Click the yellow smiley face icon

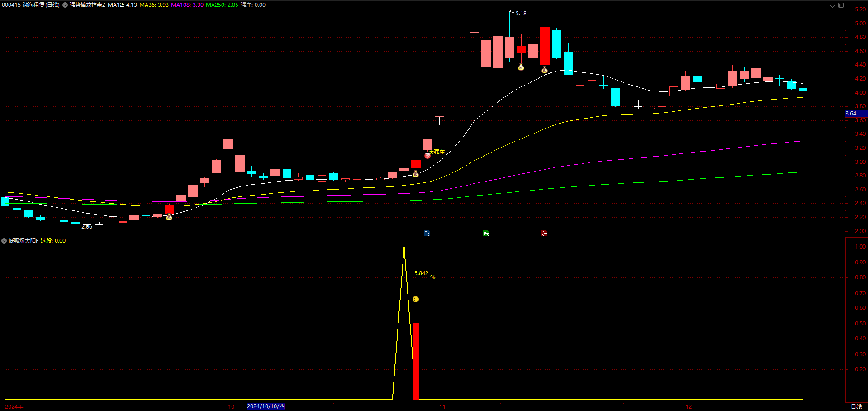click(416, 299)
